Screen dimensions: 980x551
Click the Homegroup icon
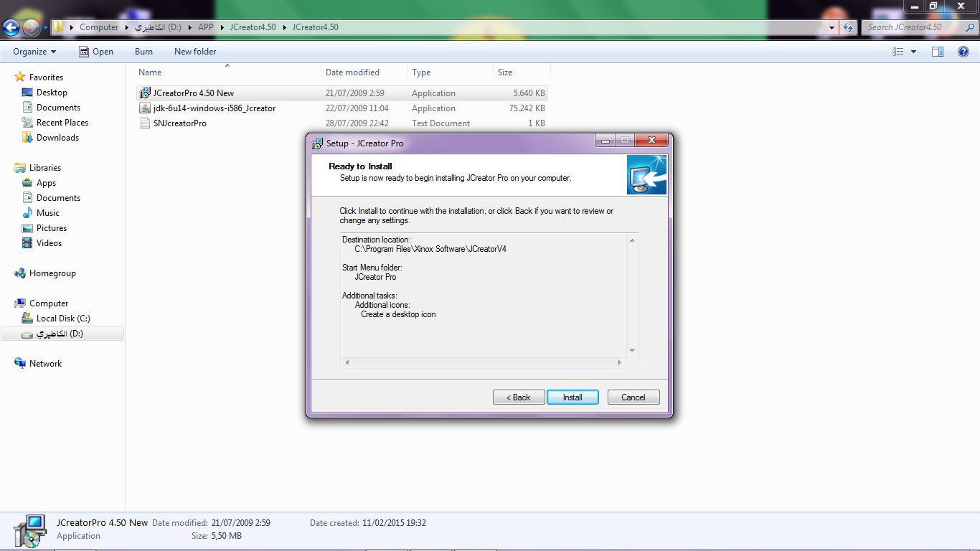[20, 273]
